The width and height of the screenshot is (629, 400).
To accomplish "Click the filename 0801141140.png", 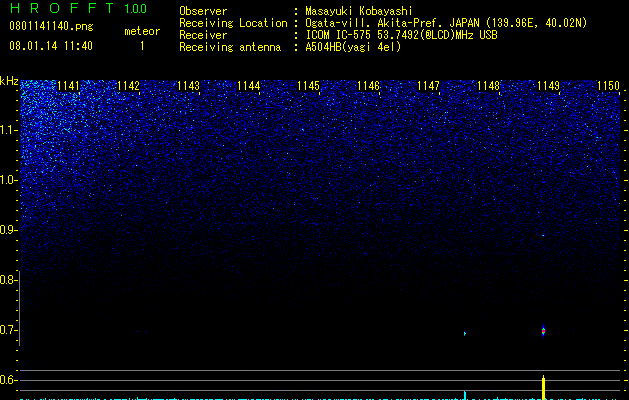I will [51, 26].
